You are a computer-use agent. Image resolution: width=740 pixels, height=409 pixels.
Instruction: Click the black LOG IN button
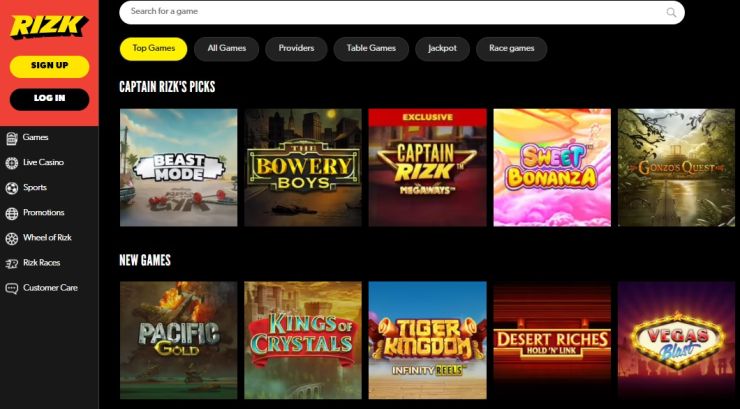(x=50, y=99)
